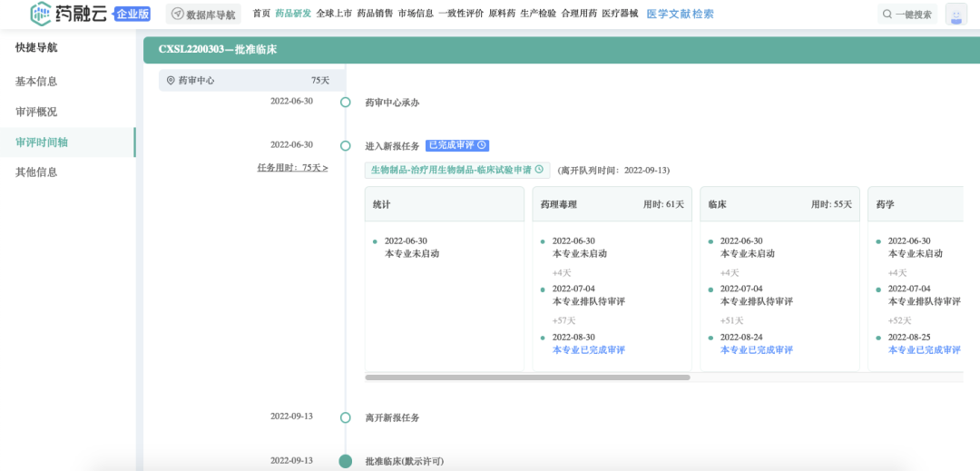Open the user avatar icon
Image resolution: width=980 pixels, height=471 pixels.
tap(955, 15)
